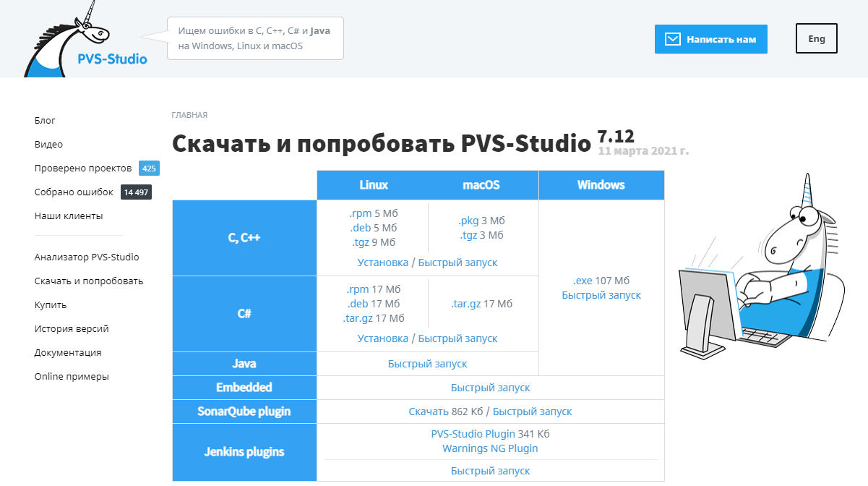
Task: Click the 14 497 errors badge
Action: pyautogui.click(x=136, y=192)
